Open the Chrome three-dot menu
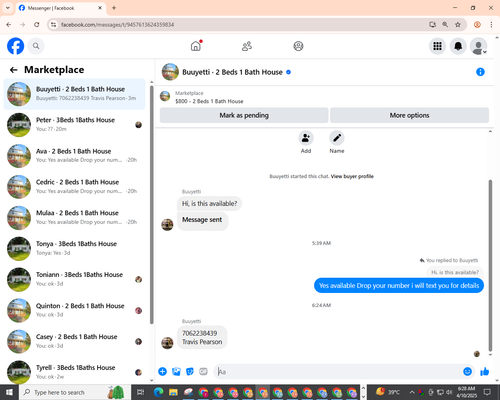The height and width of the screenshot is (400, 500). tap(491, 24)
